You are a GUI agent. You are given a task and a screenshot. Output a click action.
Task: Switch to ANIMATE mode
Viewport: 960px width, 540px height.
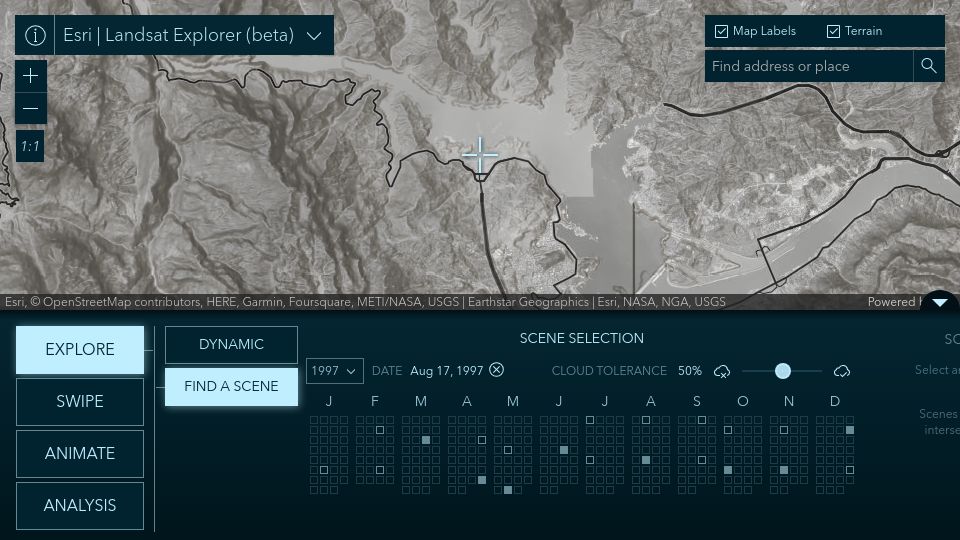pyautogui.click(x=80, y=454)
